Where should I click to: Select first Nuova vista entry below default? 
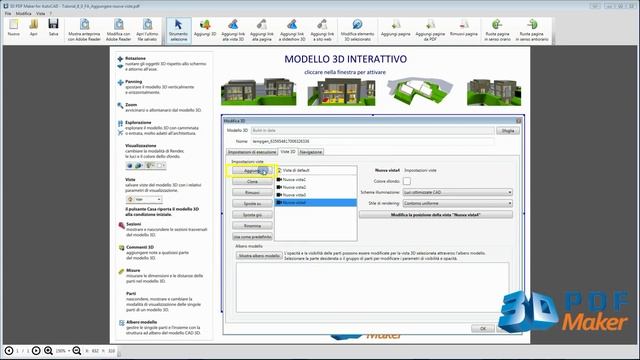pos(316,180)
